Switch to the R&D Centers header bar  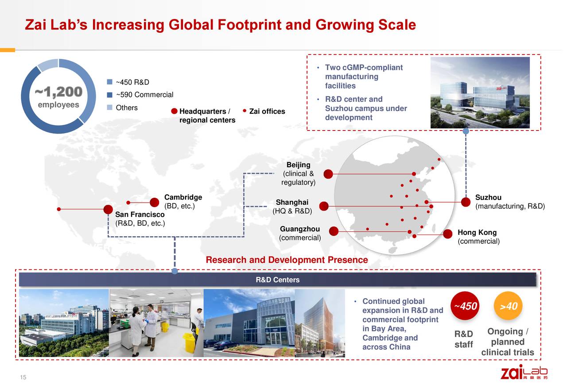[278, 280]
